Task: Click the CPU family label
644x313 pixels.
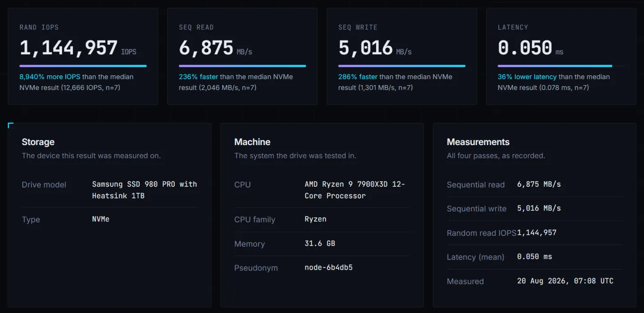Action: pyautogui.click(x=255, y=219)
